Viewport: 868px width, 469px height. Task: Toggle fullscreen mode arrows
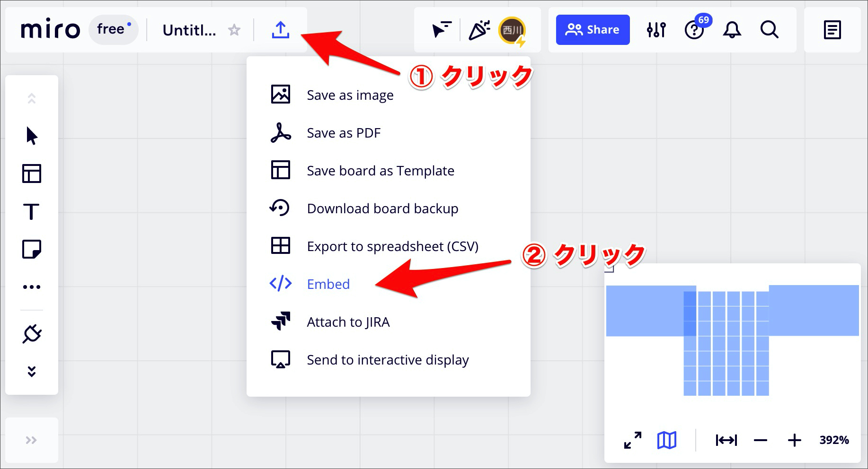[633, 440]
